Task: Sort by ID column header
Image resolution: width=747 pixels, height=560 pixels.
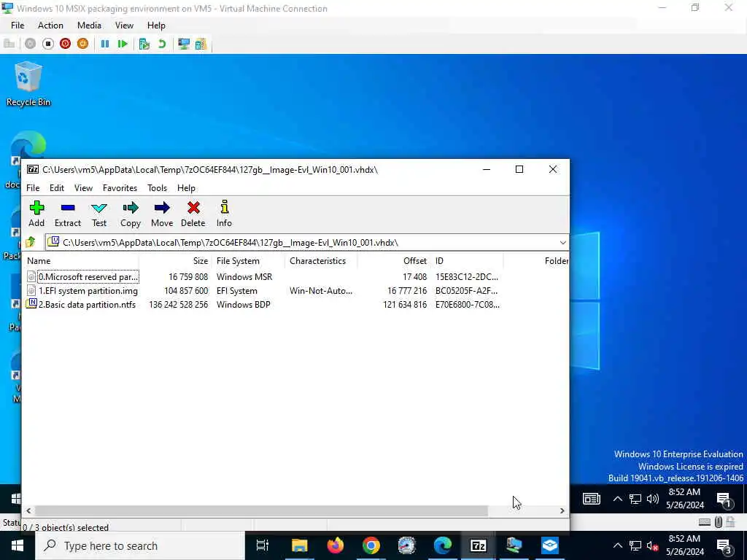Action: pyautogui.click(x=467, y=261)
